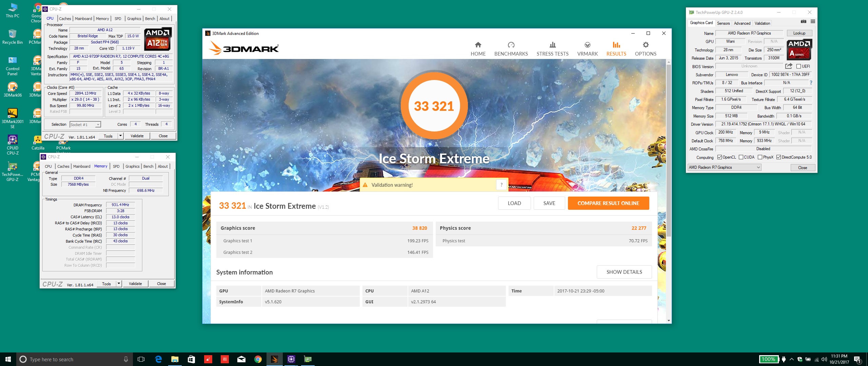Click the taskbar search box
This screenshot has width=868, height=366.
74,359
